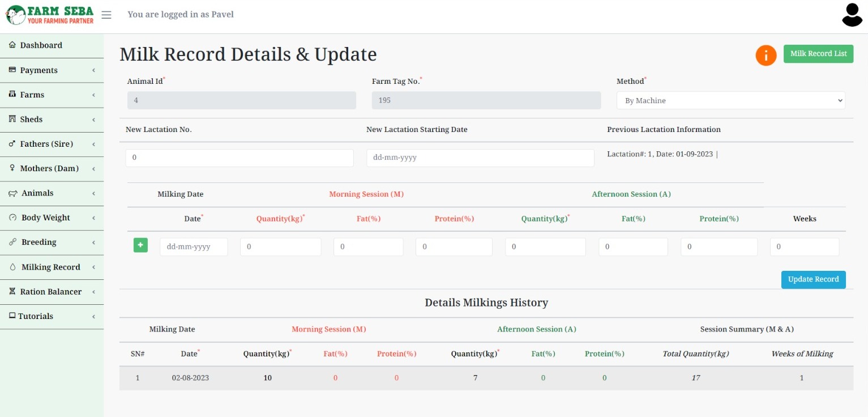The image size is (868, 417).
Task: Click the Ration Balancer hourglass icon
Action: click(x=12, y=291)
